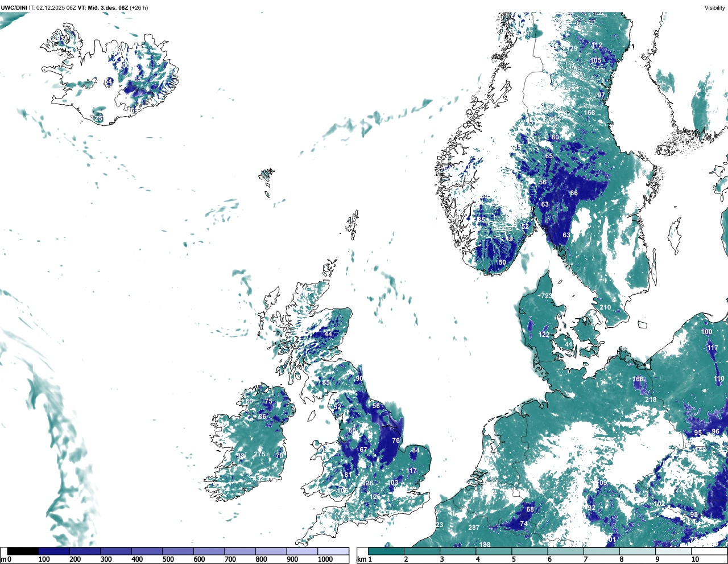Viewport: 728px width, 564px height.
Task: Click map value '95' in eastern Germany
Action: point(698,433)
